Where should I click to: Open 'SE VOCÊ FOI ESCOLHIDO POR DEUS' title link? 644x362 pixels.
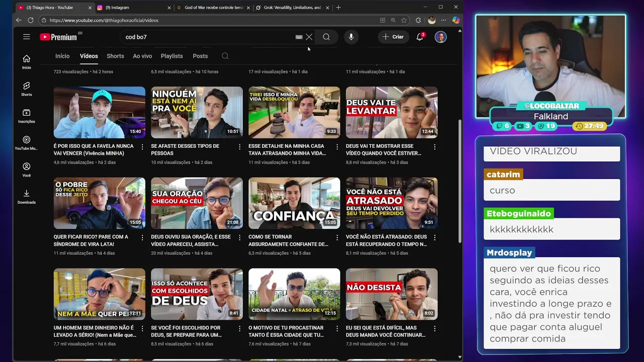tap(186, 331)
